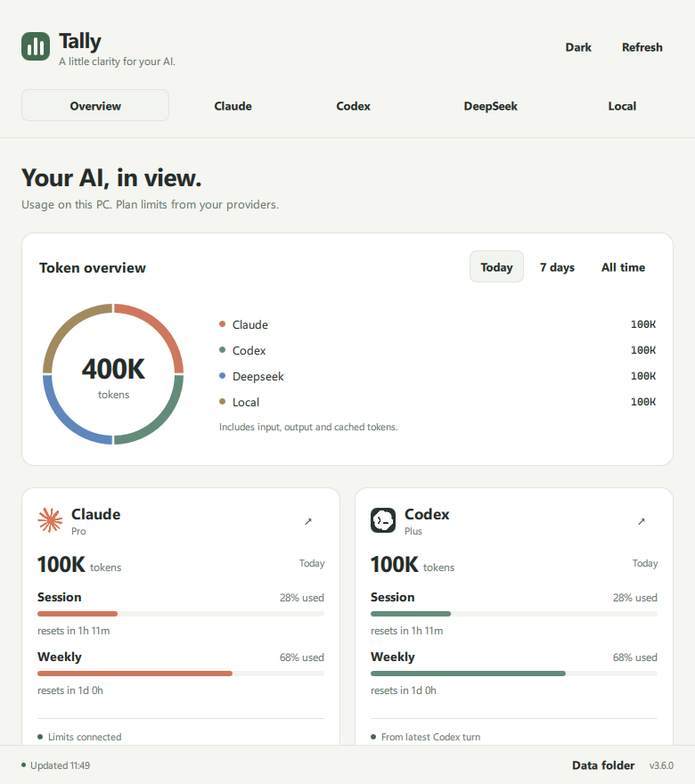Click the Codex card title
Screen dimensions: 695x784
(x=427, y=514)
